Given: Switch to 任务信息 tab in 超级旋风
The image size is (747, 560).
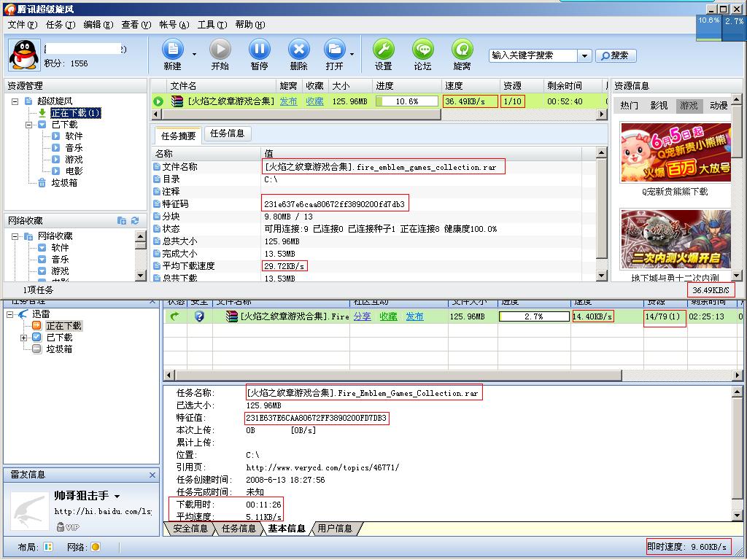Looking at the screenshot, I should point(228,134).
